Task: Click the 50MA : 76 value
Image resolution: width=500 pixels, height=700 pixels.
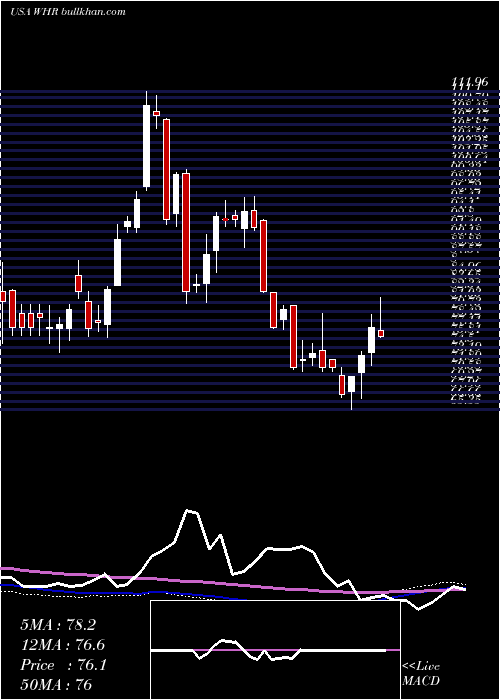Action: point(56,685)
